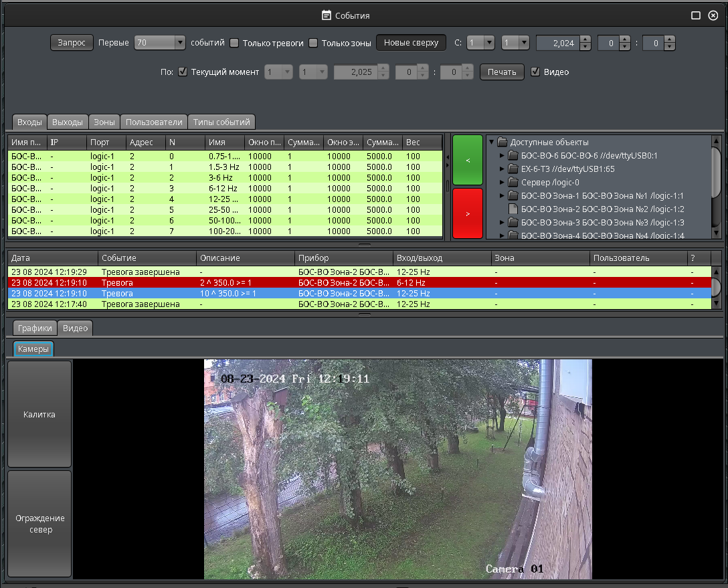Image resolution: width=728 pixels, height=588 pixels.
Task: Click the Печать button
Action: [x=501, y=72]
